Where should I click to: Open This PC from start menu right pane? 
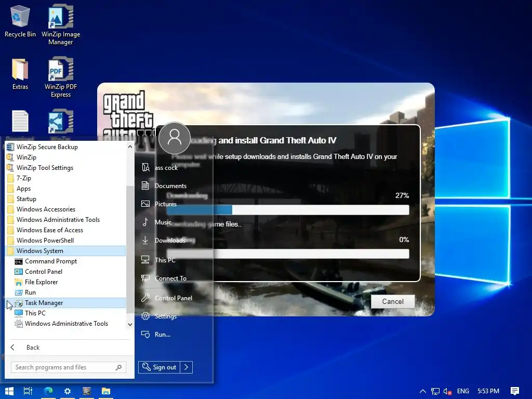pos(158,260)
